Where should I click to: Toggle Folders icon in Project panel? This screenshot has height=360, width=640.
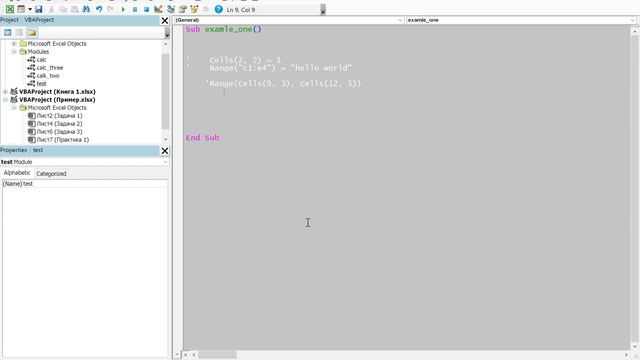click(x=32, y=32)
